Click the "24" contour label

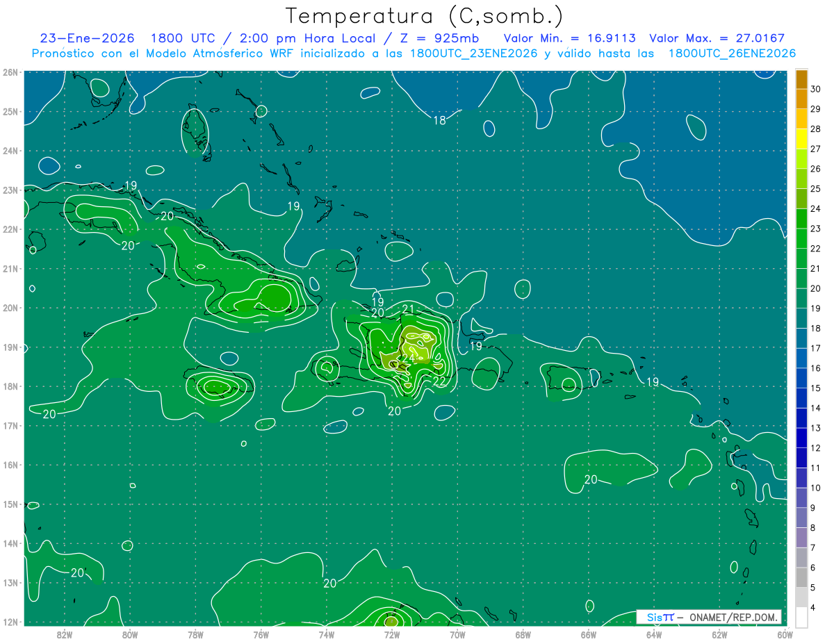click(x=408, y=358)
